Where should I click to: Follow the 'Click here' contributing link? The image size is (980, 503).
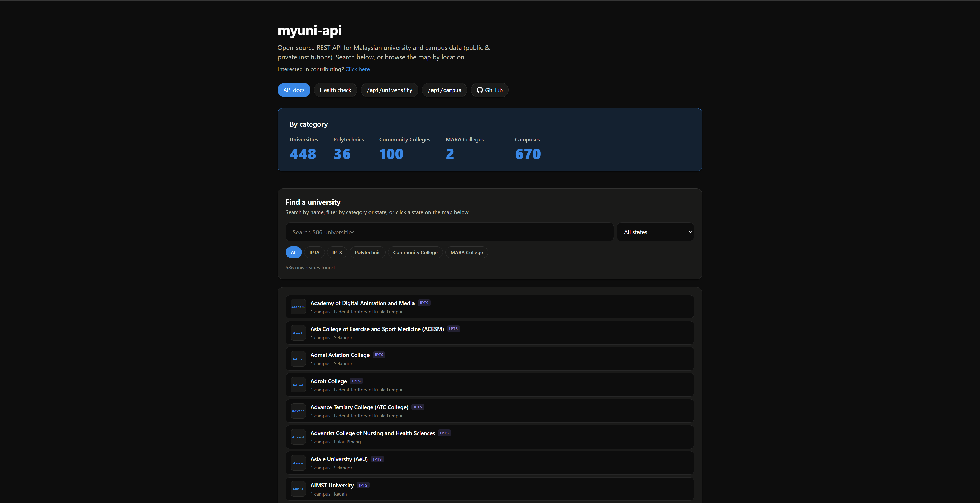(357, 69)
